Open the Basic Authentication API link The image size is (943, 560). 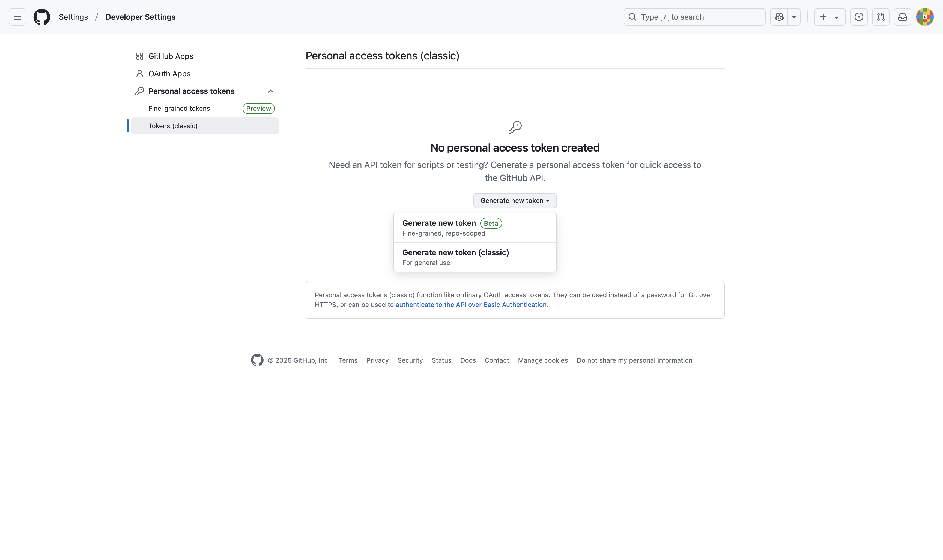click(x=471, y=305)
